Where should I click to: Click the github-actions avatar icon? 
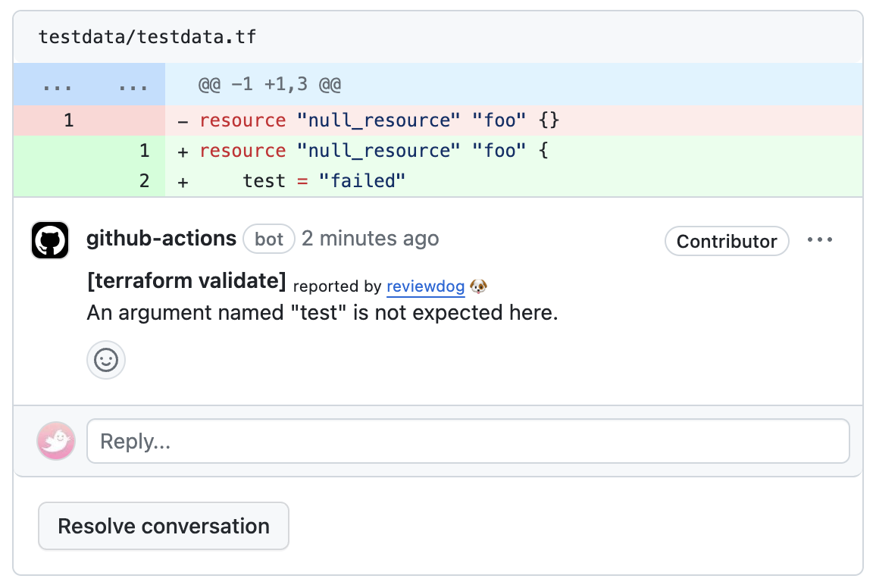(x=50, y=240)
